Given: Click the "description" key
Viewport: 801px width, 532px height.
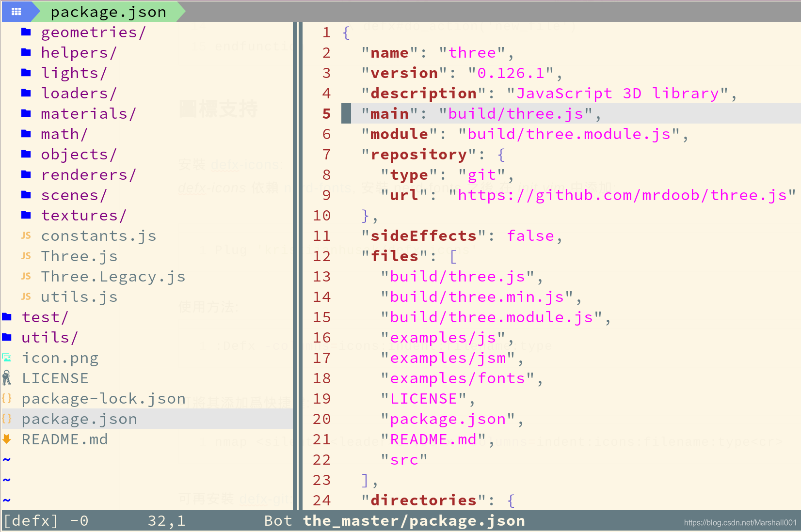Looking at the screenshot, I should tap(424, 94).
